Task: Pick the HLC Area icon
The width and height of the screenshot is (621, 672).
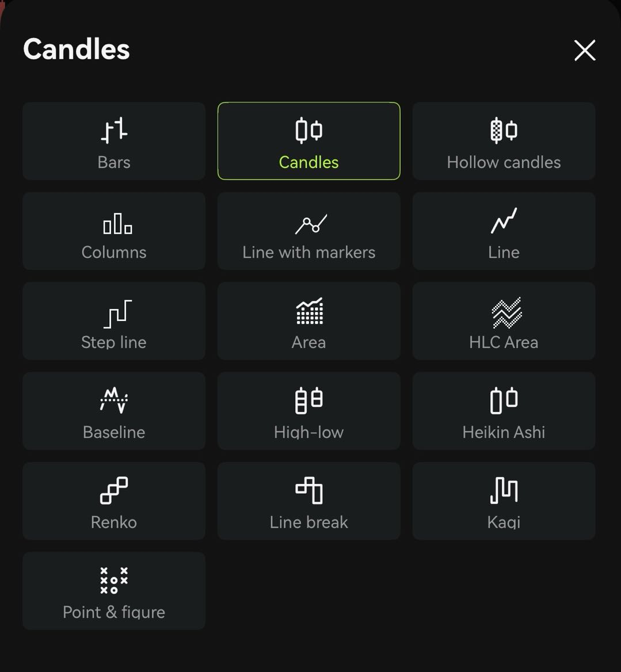Action: click(506, 312)
